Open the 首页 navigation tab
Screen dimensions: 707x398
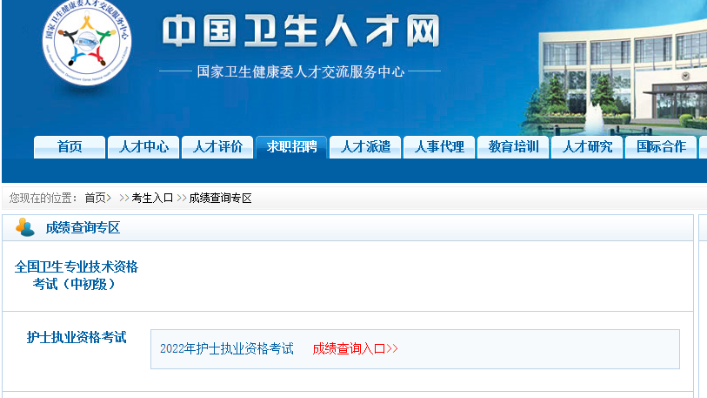point(69,147)
